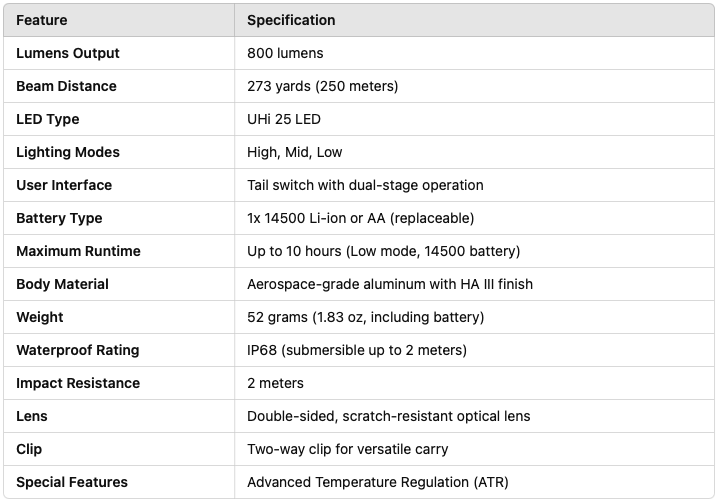Select the Weight row label

[x=40, y=317]
